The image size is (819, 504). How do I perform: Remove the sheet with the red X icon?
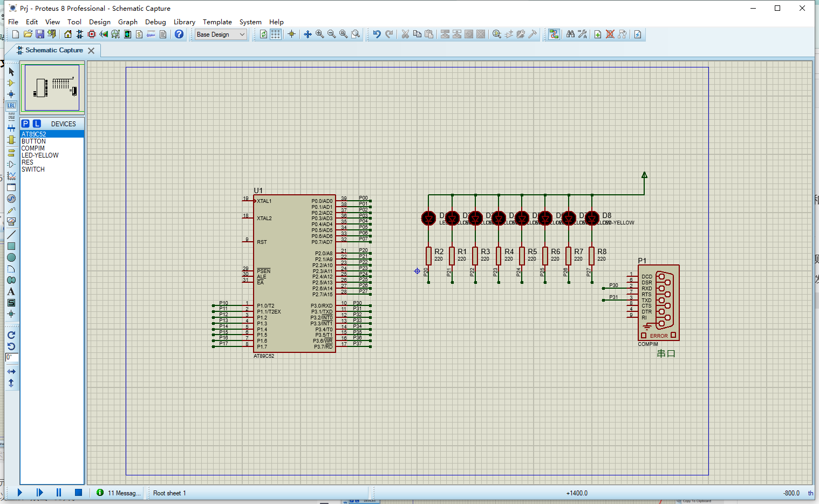point(610,34)
